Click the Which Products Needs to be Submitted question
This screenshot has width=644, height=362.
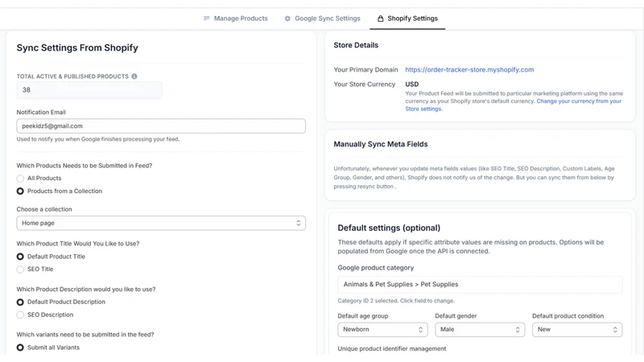(85, 166)
